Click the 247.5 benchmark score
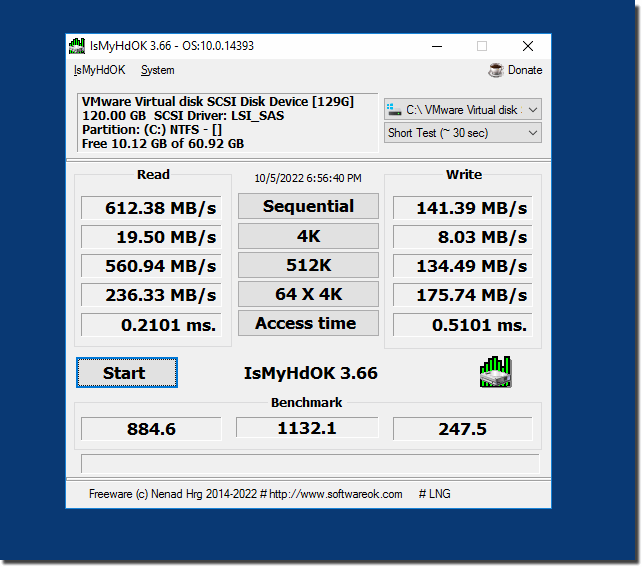 (x=463, y=429)
